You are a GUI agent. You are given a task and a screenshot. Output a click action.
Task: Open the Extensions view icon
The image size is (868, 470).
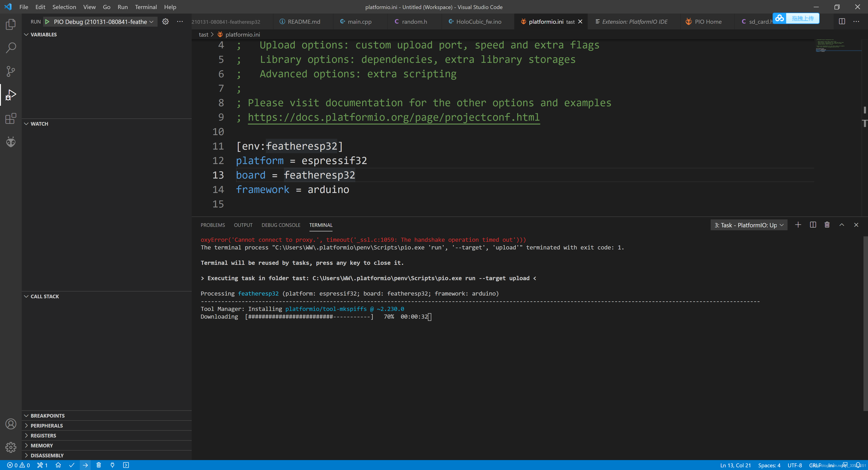tap(11, 119)
